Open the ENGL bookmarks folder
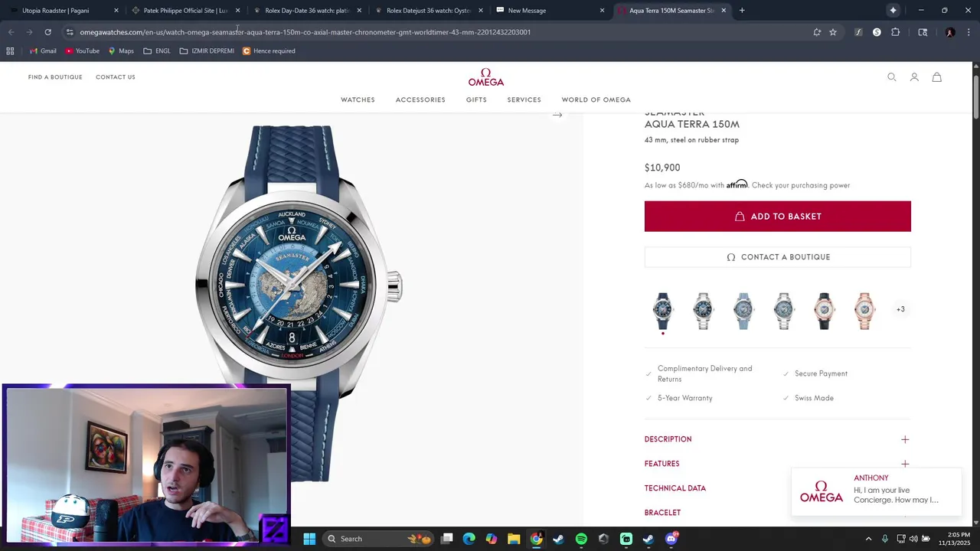Screen dimensions: 980x551 pos(157,51)
